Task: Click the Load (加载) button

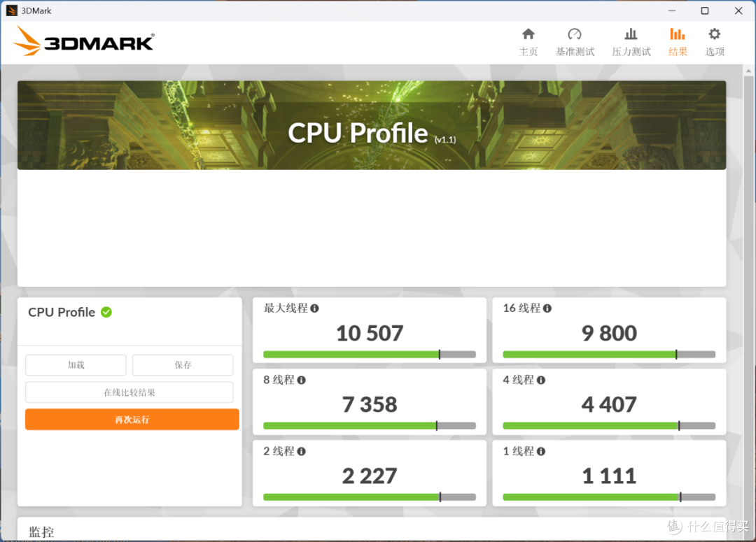Action: pyautogui.click(x=76, y=365)
